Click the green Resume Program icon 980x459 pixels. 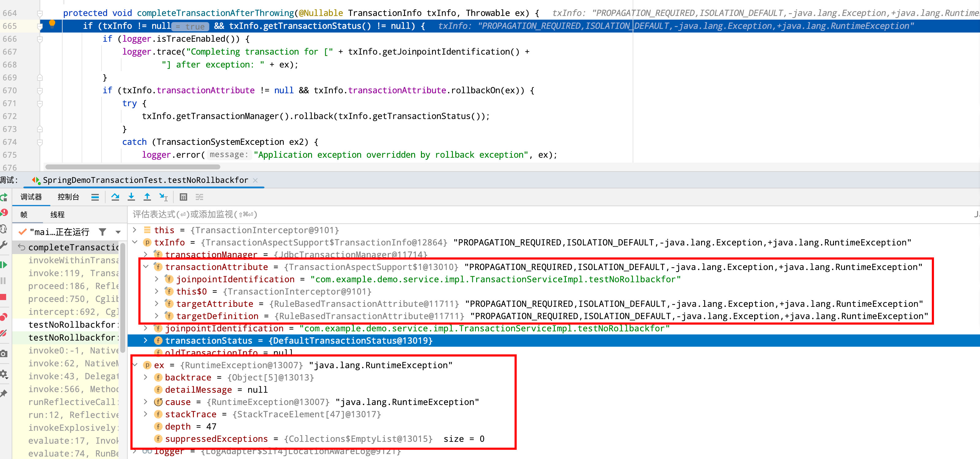3,265
